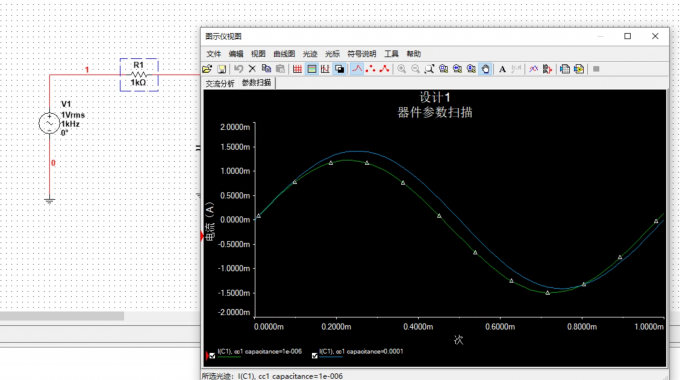Show traces as red points only
Screen dimensions: 680x380
tap(370, 69)
